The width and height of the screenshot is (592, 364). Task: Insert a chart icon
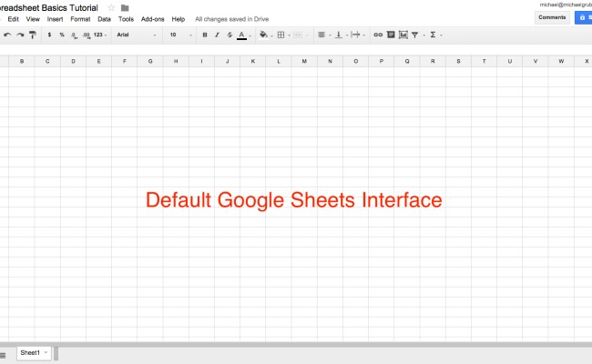click(403, 35)
